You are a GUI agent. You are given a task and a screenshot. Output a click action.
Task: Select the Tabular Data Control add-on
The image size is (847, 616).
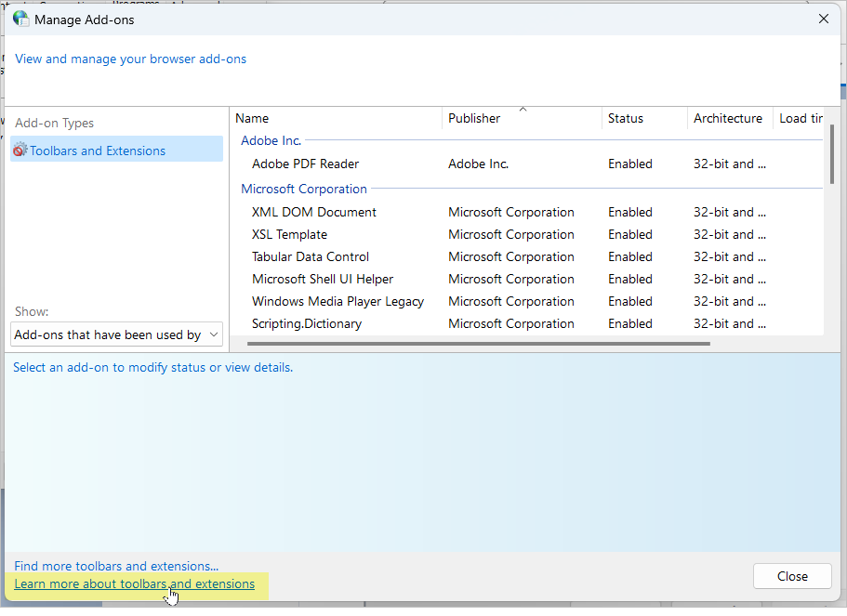(311, 256)
